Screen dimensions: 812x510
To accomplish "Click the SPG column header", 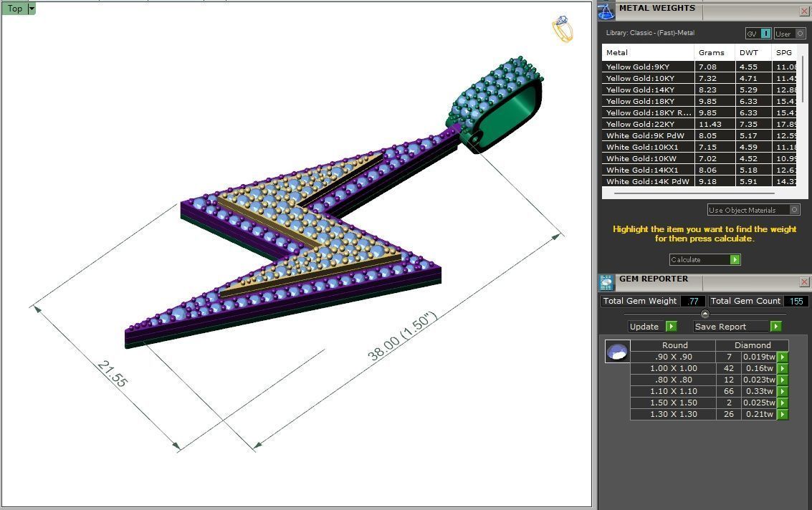I will [x=784, y=52].
